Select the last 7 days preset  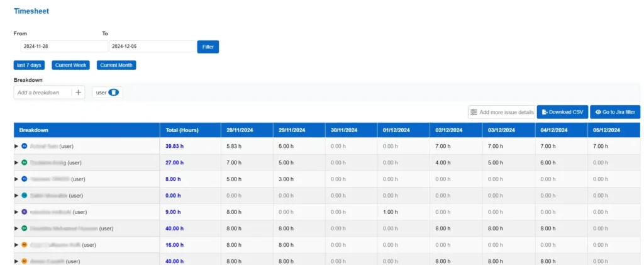(29, 65)
